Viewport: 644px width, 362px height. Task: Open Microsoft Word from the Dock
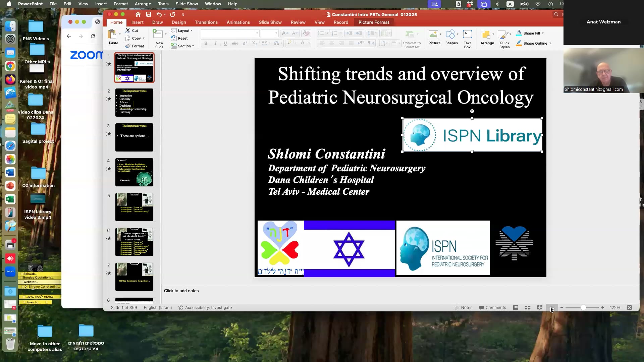pos(10,173)
